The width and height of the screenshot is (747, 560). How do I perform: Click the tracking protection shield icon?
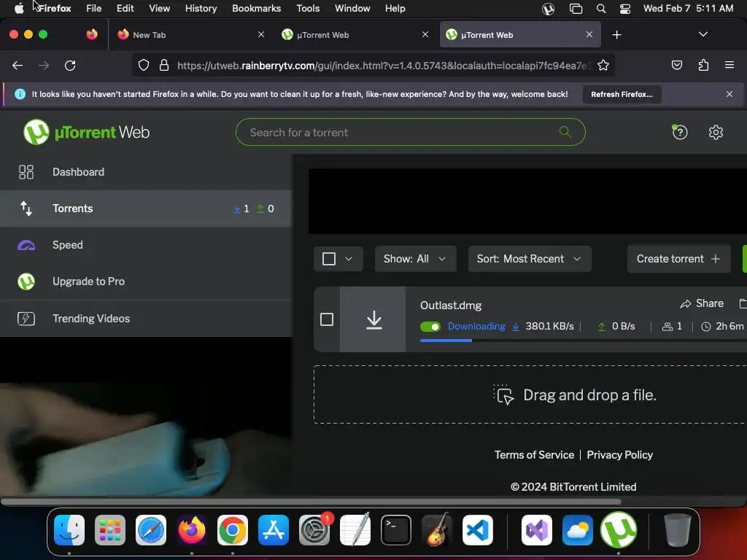[x=144, y=65]
